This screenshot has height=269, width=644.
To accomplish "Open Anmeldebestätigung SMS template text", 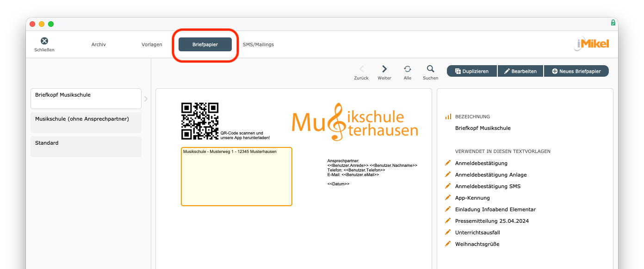I will (488, 186).
